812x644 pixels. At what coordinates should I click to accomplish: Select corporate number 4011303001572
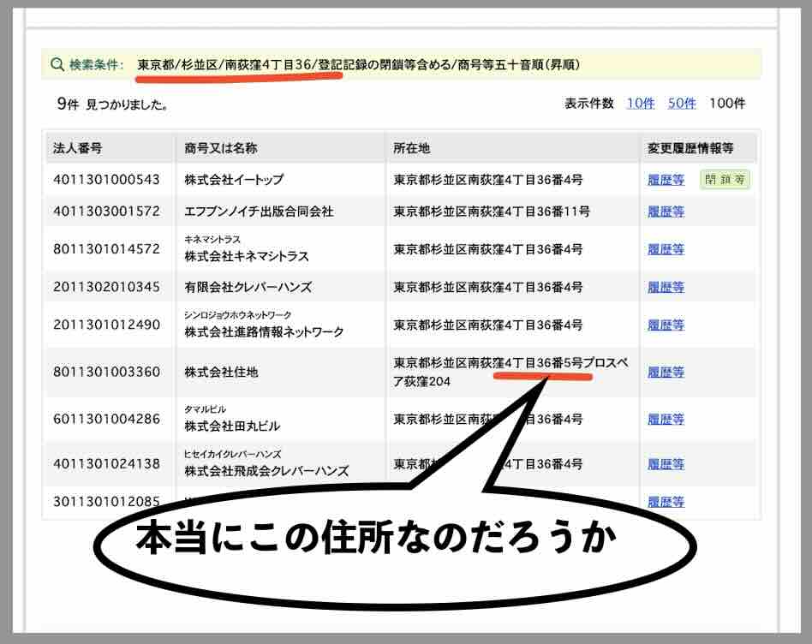click(x=106, y=212)
